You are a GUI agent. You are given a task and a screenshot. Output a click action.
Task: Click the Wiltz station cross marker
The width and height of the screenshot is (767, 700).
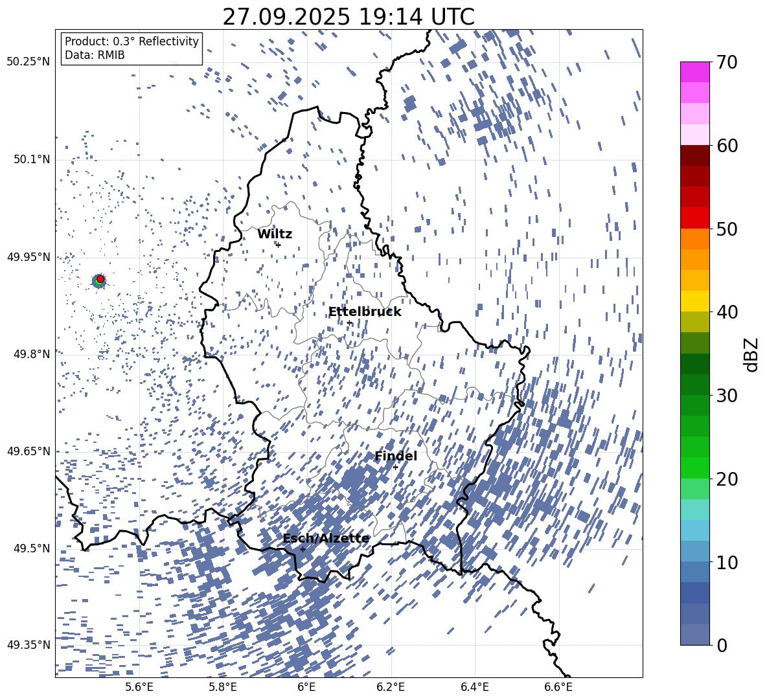(279, 245)
